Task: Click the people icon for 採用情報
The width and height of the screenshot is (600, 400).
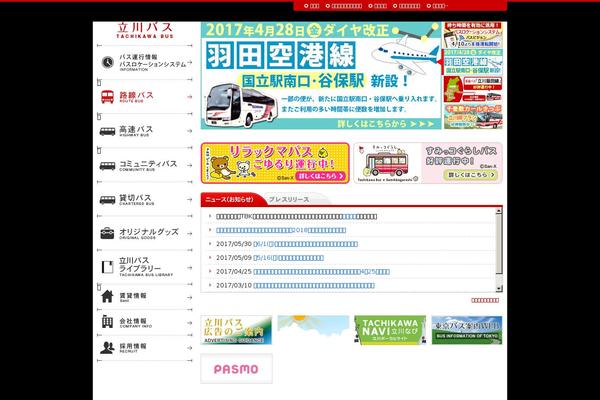Action: pyautogui.click(x=108, y=348)
